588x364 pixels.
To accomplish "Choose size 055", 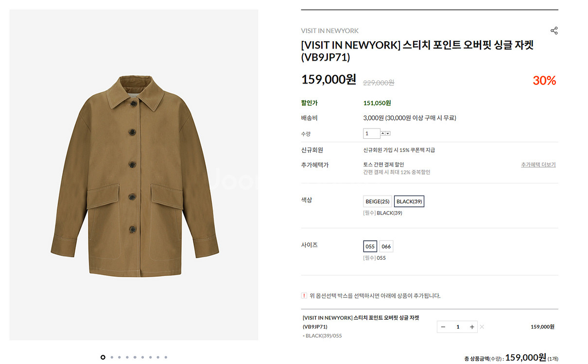I will (x=370, y=247).
